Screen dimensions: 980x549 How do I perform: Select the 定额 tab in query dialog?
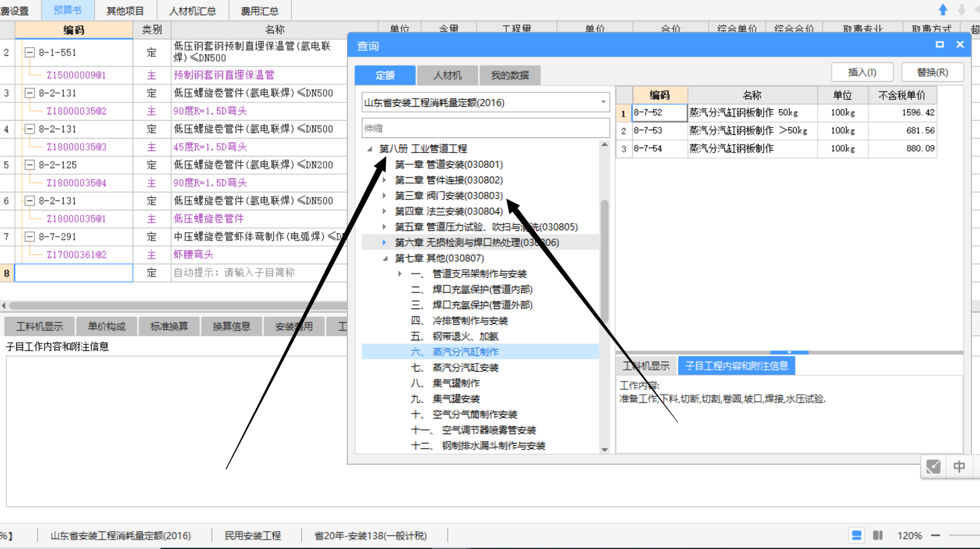(385, 75)
